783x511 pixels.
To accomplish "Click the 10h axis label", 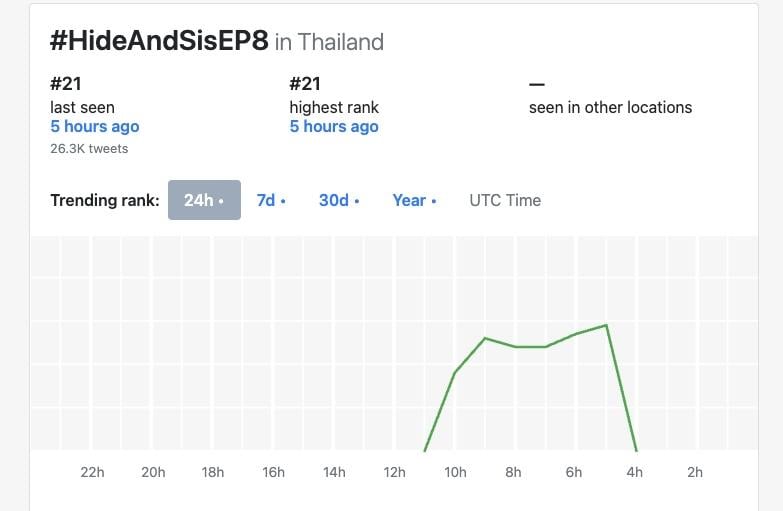I will tap(455, 472).
